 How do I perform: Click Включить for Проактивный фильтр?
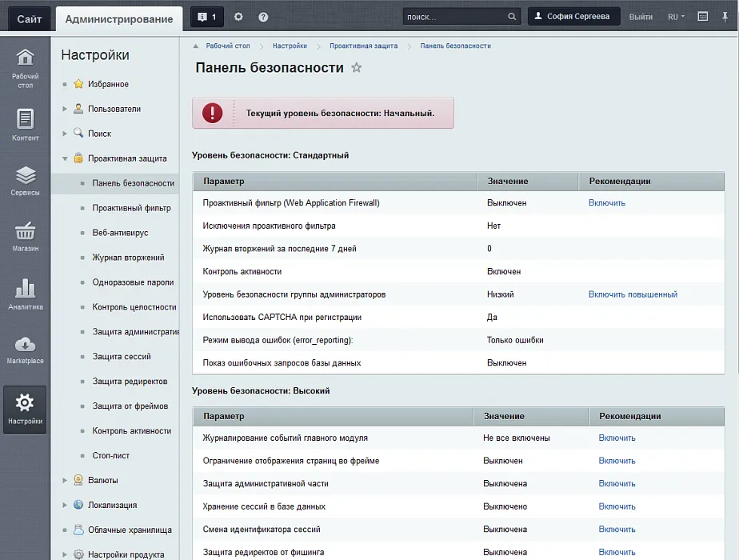point(606,203)
